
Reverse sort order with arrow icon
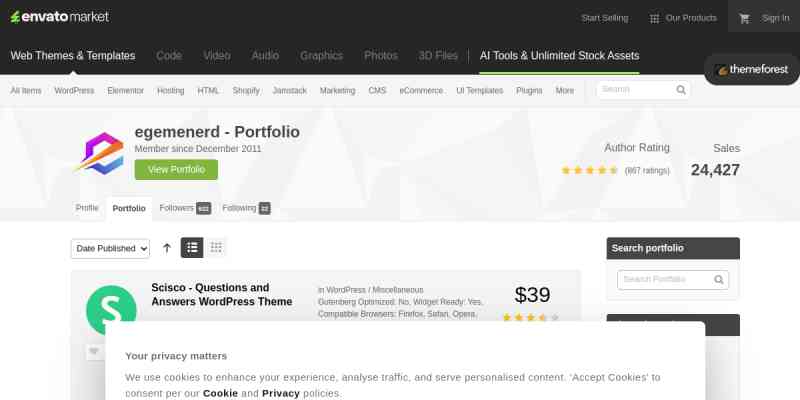pyautogui.click(x=167, y=248)
